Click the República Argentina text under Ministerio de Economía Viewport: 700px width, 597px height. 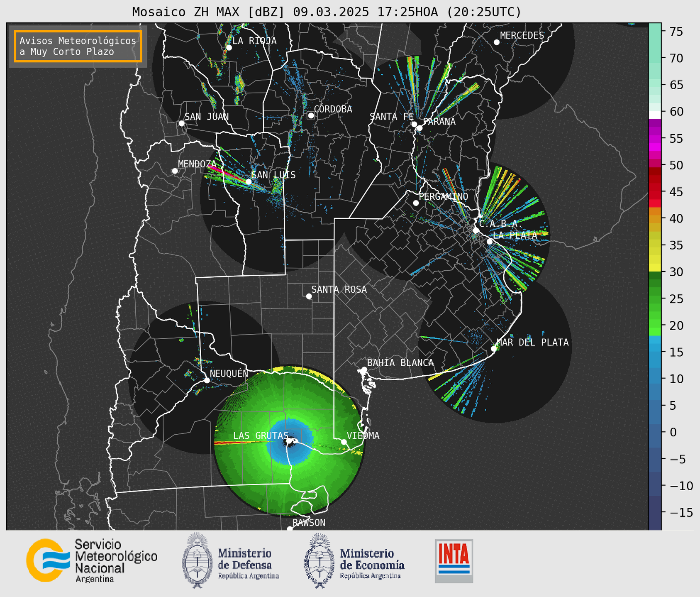(x=370, y=576)
